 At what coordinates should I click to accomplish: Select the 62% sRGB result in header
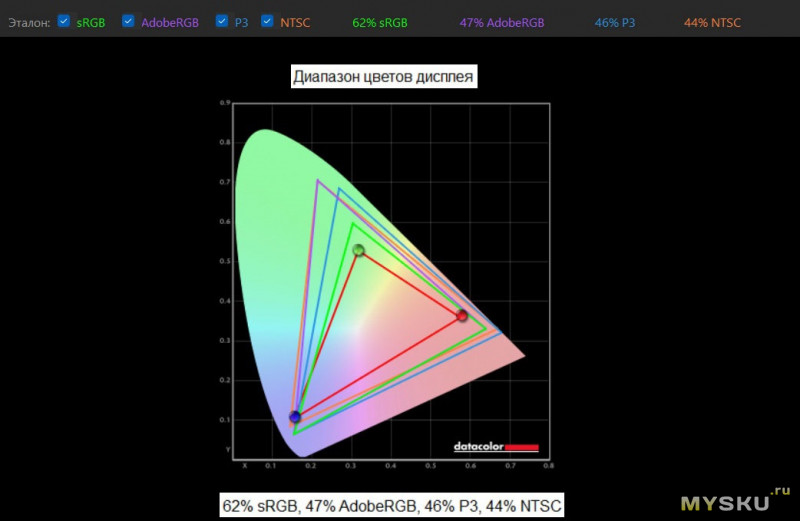[380, 22]
